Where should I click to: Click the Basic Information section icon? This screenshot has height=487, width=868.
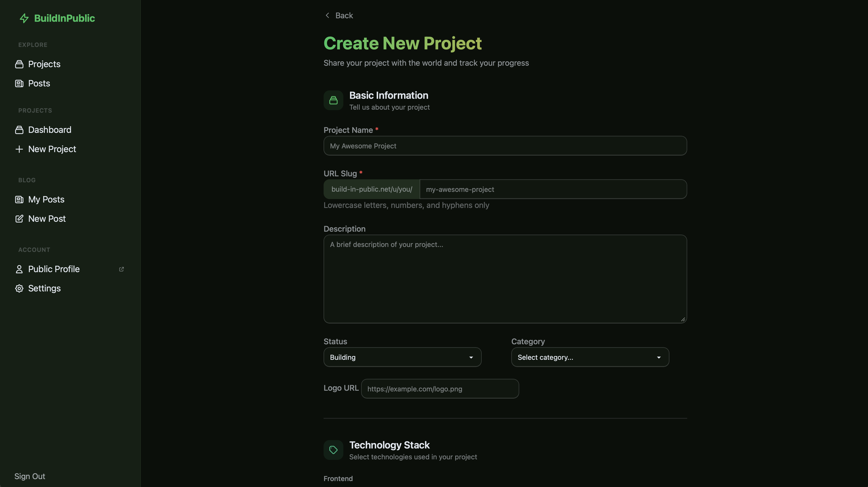pyautogui.click(x=333, y=100)
